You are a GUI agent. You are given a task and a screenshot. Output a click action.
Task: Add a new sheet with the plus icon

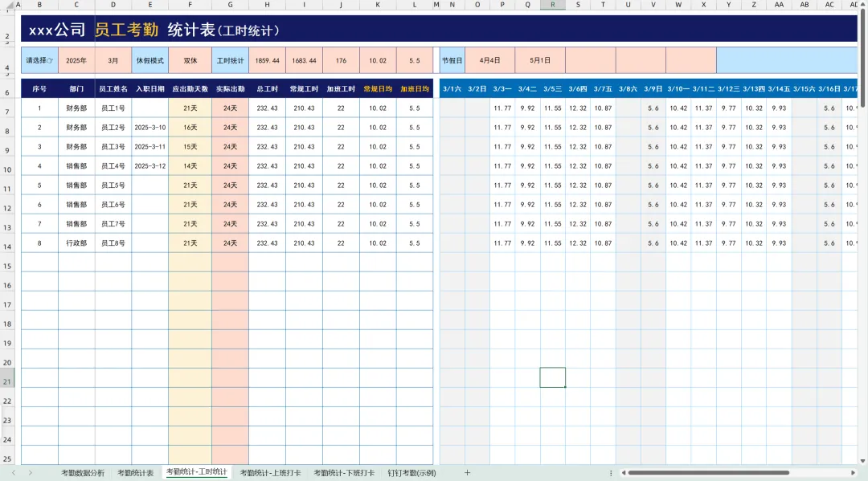(x=467, y=473)
